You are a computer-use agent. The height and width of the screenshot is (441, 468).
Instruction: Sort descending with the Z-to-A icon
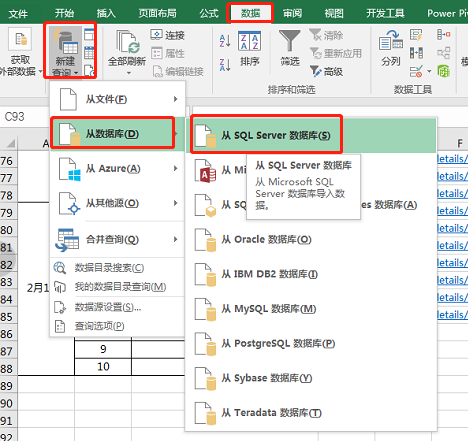(225, 65)
